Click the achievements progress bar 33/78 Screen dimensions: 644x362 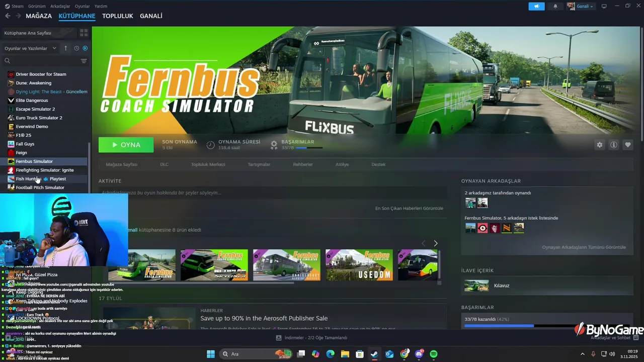[547, 326]
